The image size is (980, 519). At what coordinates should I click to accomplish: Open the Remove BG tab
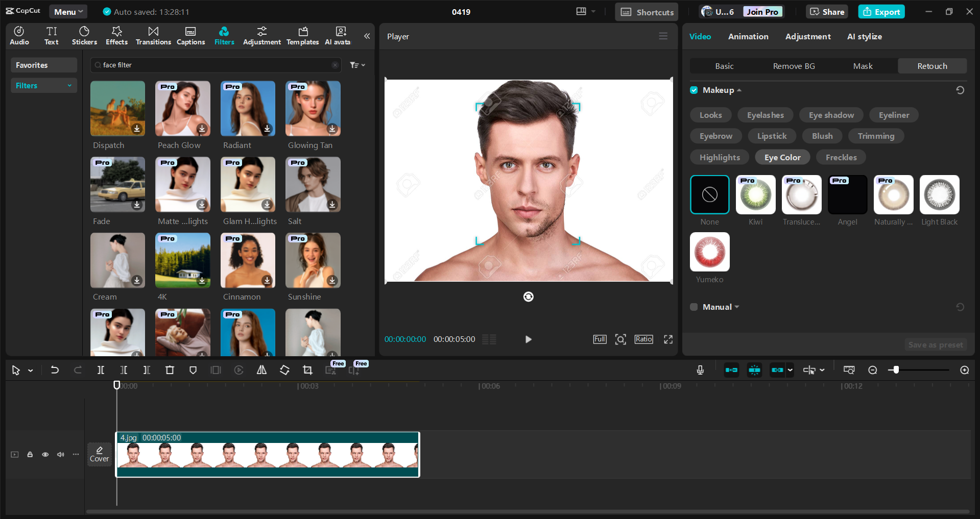(793, 66)
